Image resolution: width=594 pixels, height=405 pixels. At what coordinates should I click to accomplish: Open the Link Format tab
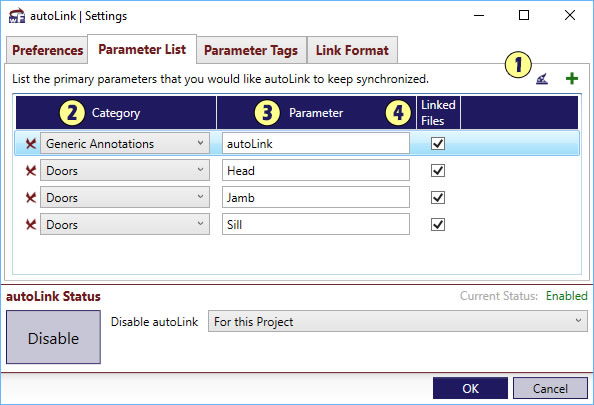[352, 50]
